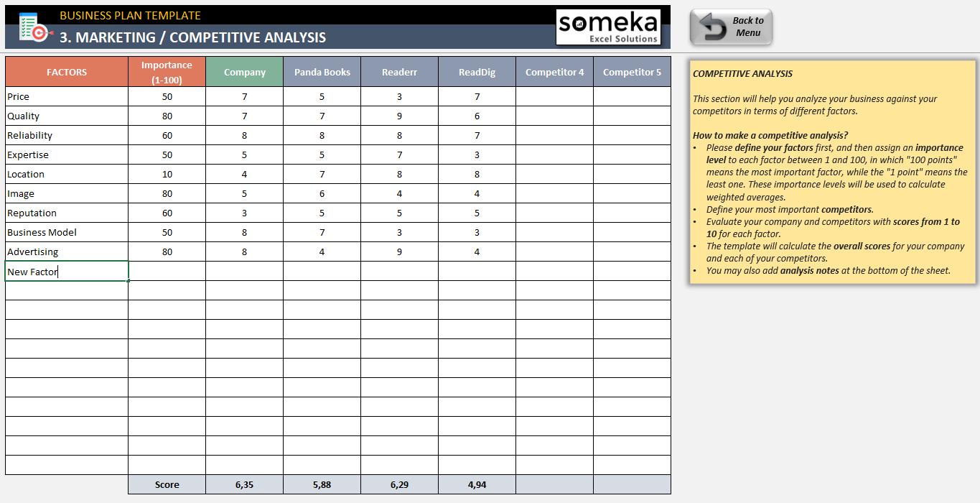Screen dimensions: 980x503
Task: Select the Importance (1-100) header cell
Action: tap(167, 72)
